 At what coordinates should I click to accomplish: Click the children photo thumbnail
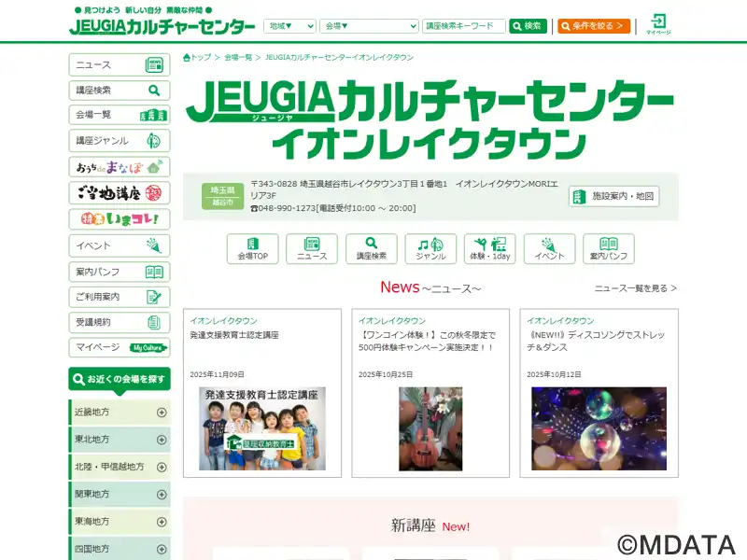[x=262, y=428]
